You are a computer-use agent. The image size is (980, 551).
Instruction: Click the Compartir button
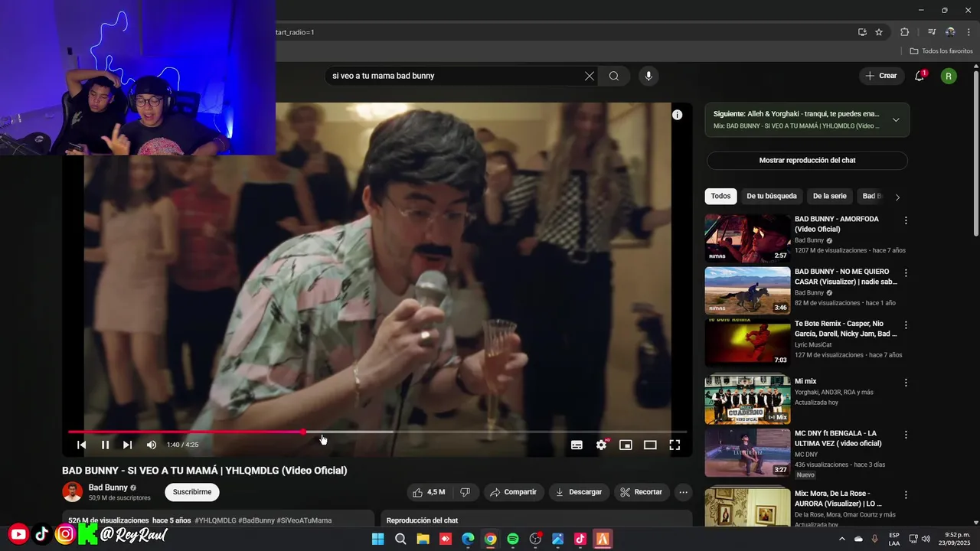tap(514, 492)
